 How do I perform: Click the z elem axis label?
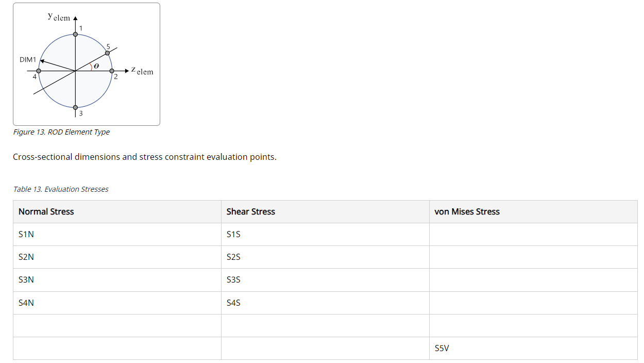[x=142, y=71]
